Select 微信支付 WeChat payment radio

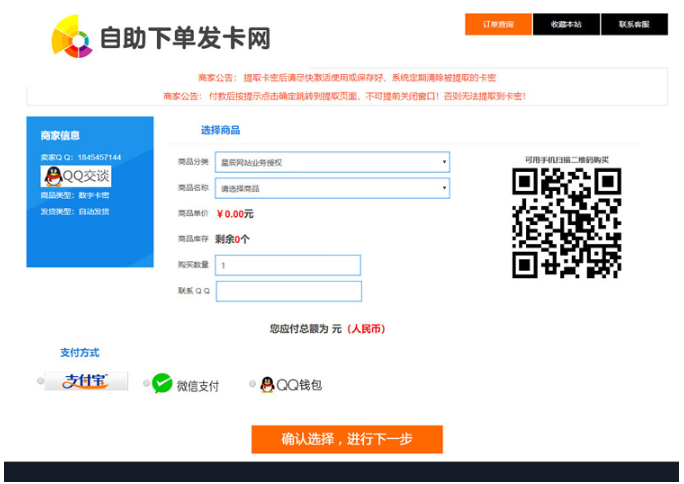pos(147,383)
